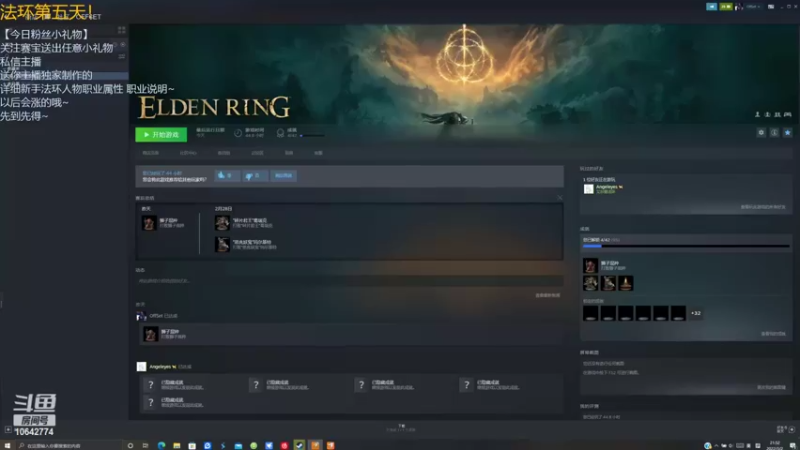Viewport: 800px width, 450px height.
Task: Open today's 狮子混种 achievement in summary
Action: tap(149, 223)
